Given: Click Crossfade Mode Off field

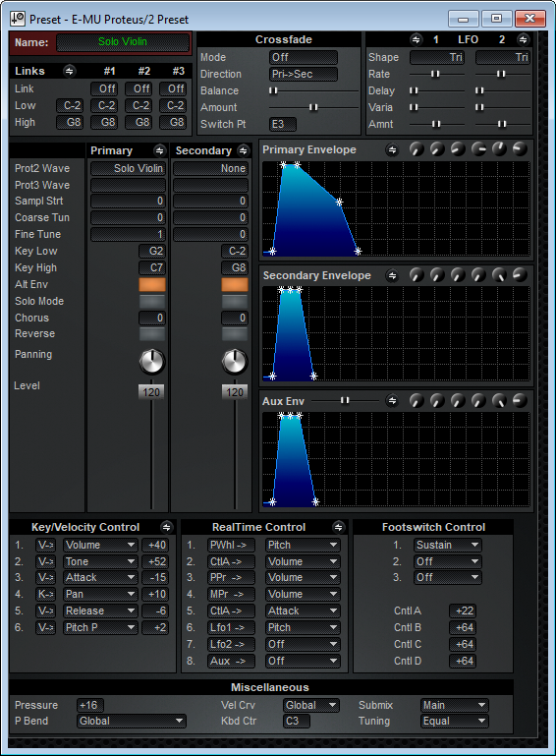Looking at the screenshot, I should click(304, 57).
